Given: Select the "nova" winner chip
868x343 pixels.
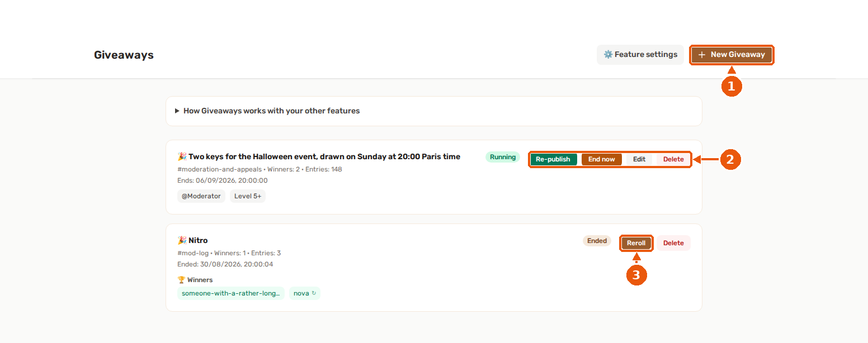Looking at the screenshot, I should click(305, 293).
